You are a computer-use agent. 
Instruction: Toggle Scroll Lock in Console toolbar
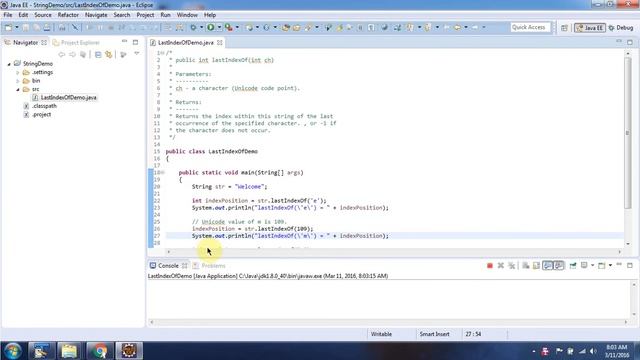point(536,266)
